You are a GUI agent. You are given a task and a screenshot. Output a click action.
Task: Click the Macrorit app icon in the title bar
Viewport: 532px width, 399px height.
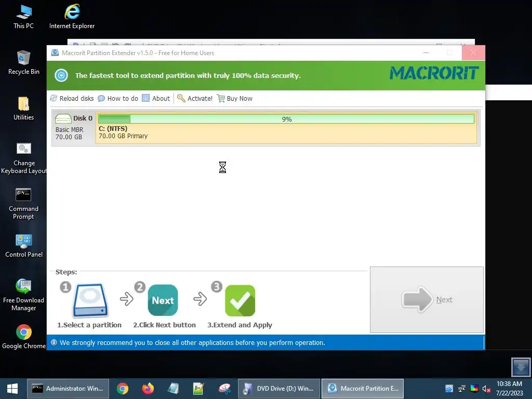[55, 52]
